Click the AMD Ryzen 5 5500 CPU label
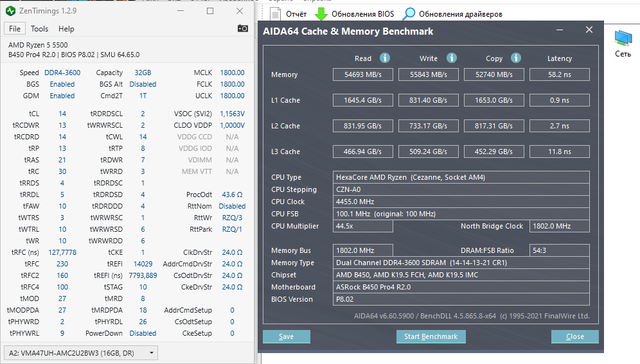The image size is (640, 364). click(38, 45)
